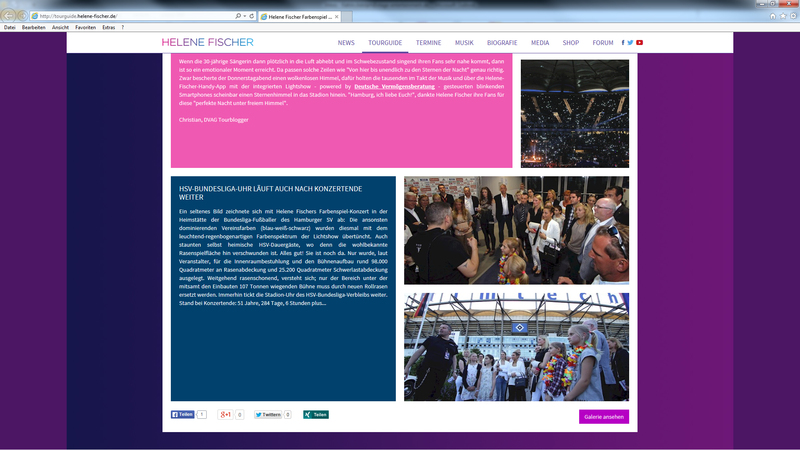Open the SHOP navigation link

(x=570, y=43)
